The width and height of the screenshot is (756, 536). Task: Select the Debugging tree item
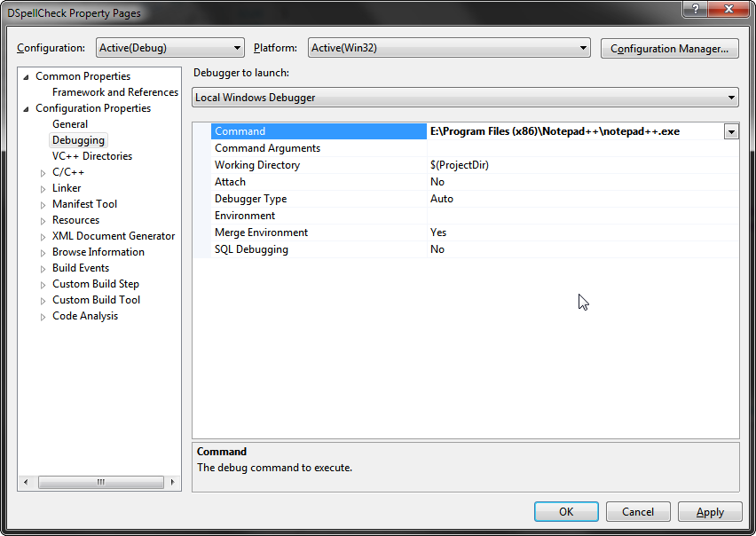tap(78, 139)
